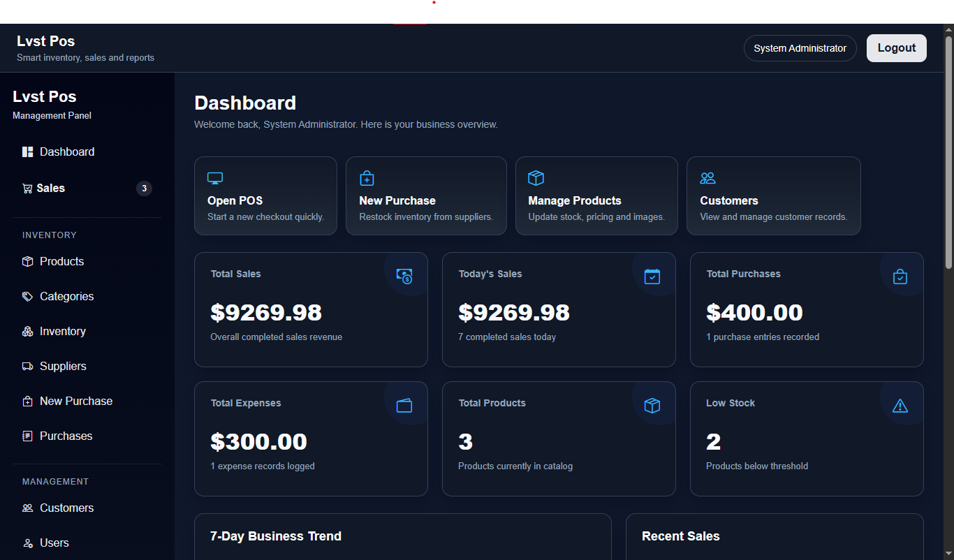Click the Manage Products cube icon
Viewport: 954px width, 560px height.
coord(536,177)
